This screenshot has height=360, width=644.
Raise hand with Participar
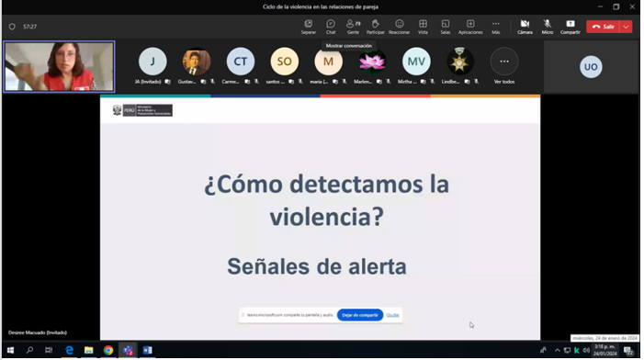pyautogui.click(x=377, y=27)
